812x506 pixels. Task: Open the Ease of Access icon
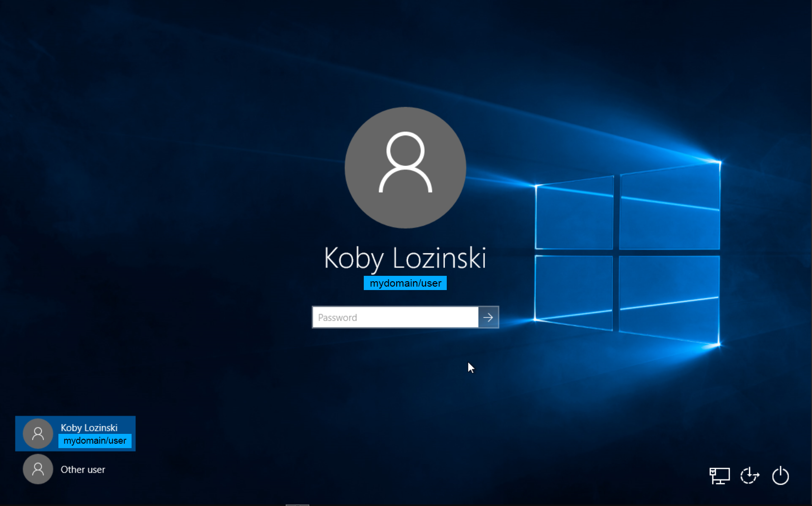[750, 476]
